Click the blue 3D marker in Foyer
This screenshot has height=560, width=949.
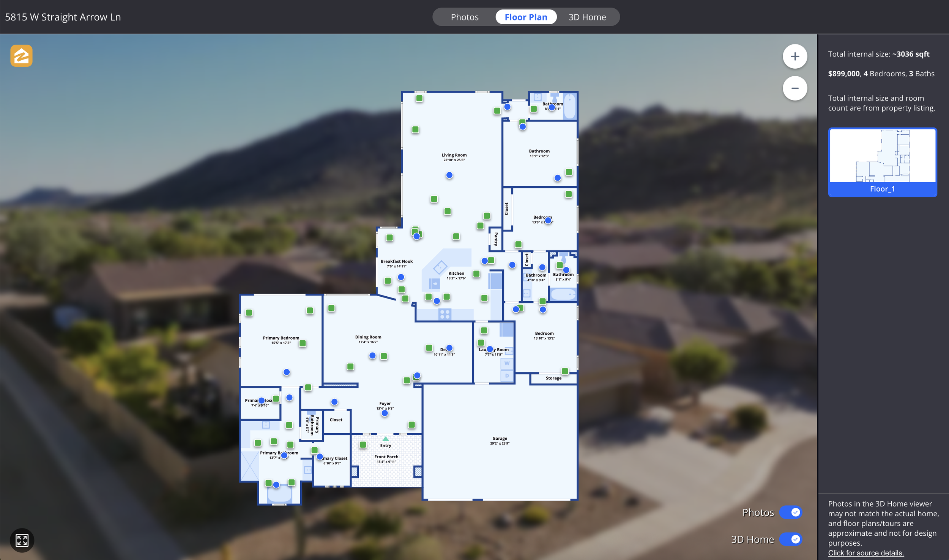(x=385, y=414)
